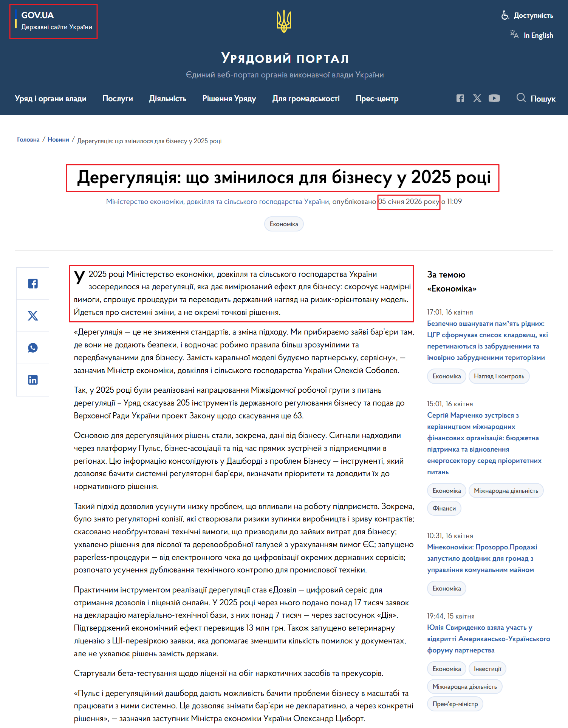Open Послуги menu item
The height and width of the screenshot is (728, 568).
[118, 99]
